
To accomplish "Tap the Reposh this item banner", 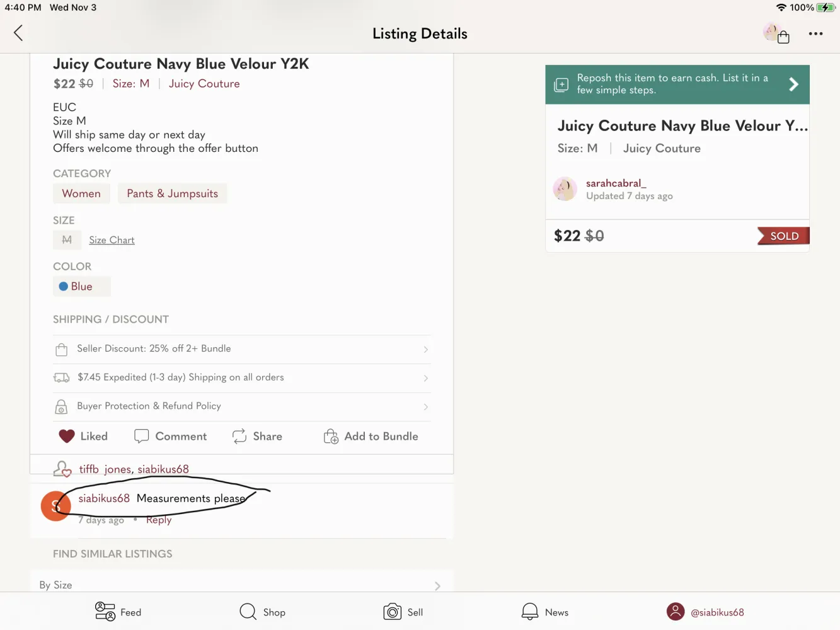I will tap(677, 84).
